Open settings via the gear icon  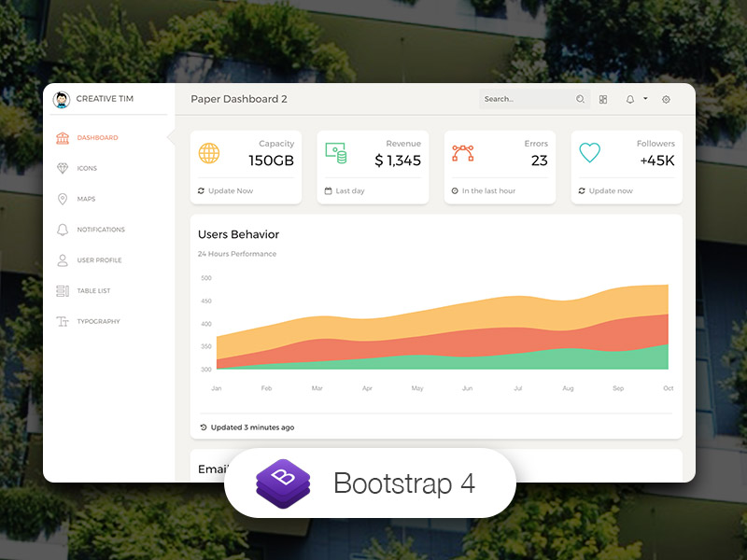[x=666, y=99]
